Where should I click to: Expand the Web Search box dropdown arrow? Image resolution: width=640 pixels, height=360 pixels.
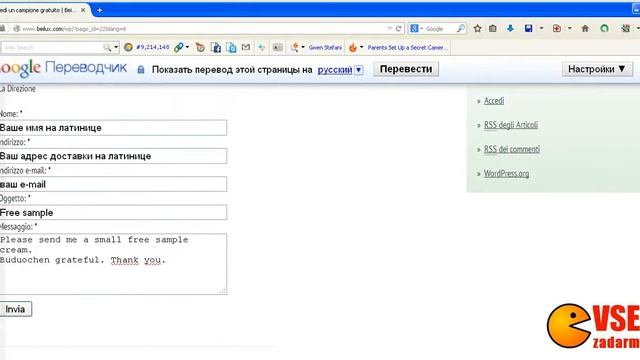click(116, 47)
